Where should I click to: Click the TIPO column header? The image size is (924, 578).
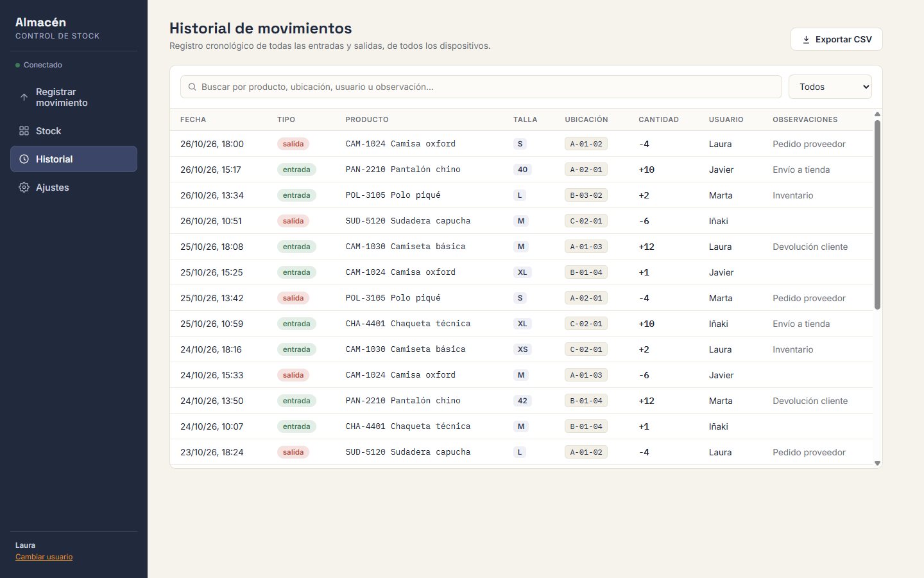tap(286, 119)
